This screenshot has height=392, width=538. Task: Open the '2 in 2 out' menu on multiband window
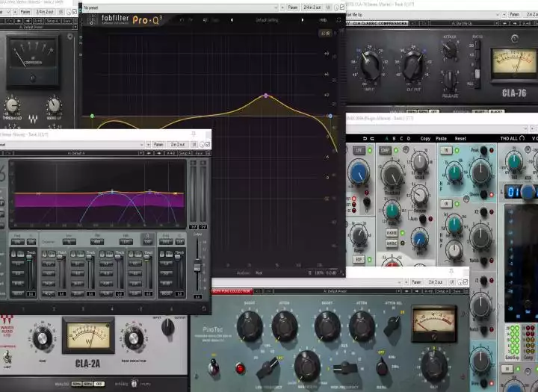(178, 144)
